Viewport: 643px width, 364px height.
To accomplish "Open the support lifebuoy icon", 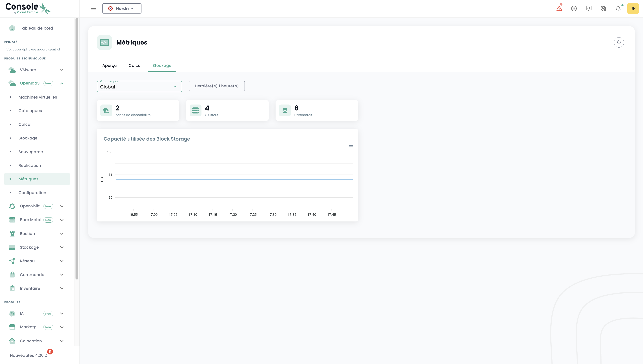I will click(x=574, y=8).
